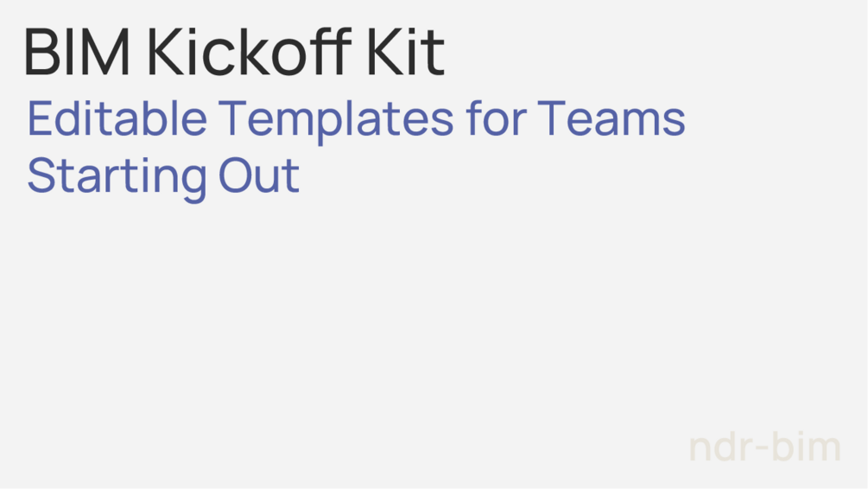Click the word Kit in title
This screenshot has width=868, height=489.
[406, 52]
